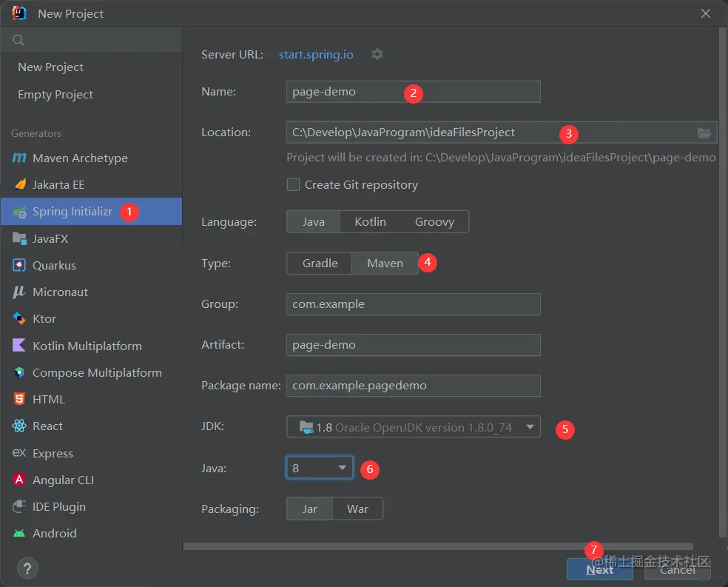Click the Quarkus generator icon
This screenshot has height=587, width=728.
tap(19, 265)
